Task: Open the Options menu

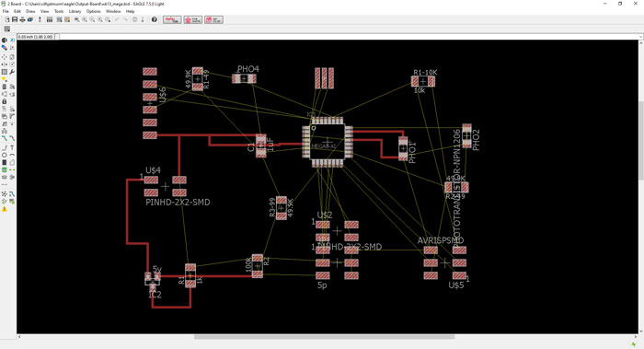Action: click(93, 11)
